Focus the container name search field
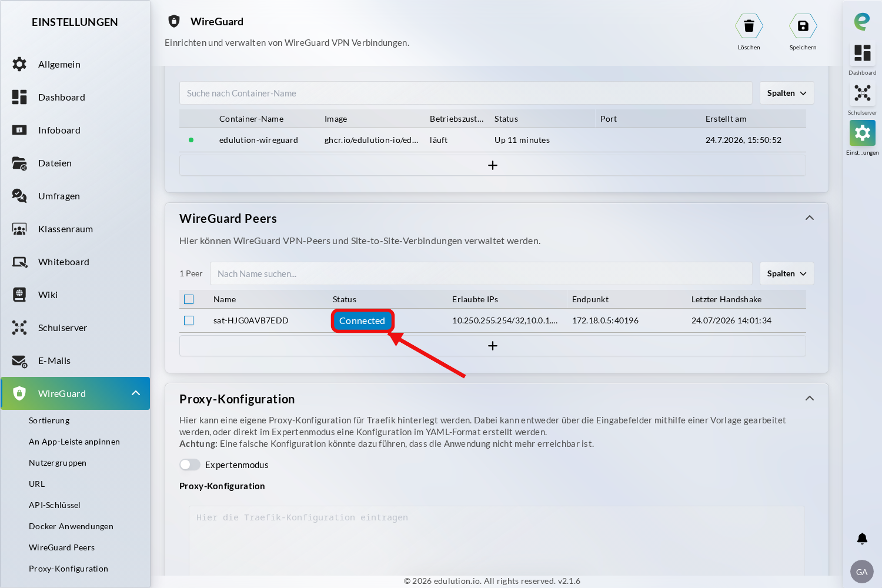 (x=466, y=93)
